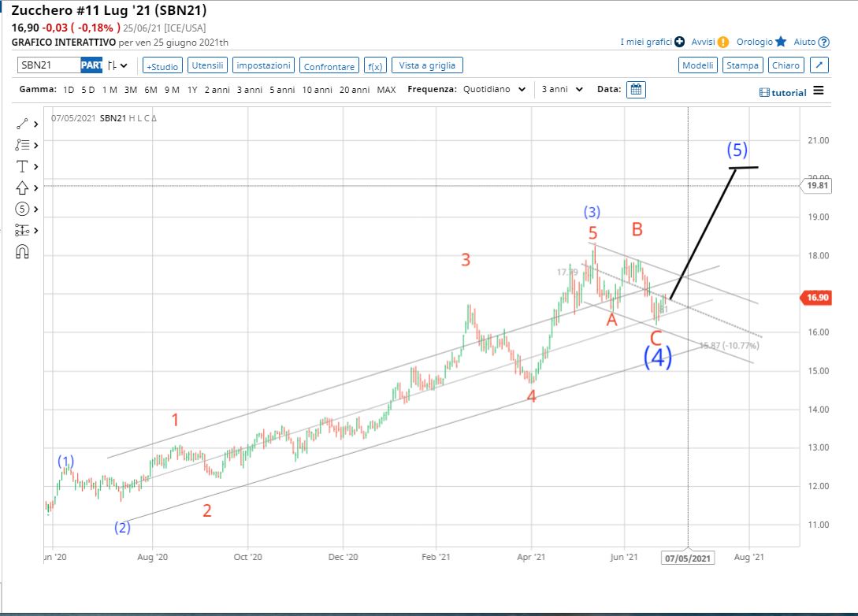858x616 pixels.
Task: Toggle the magnet snap tool
Action: [22, 251]
